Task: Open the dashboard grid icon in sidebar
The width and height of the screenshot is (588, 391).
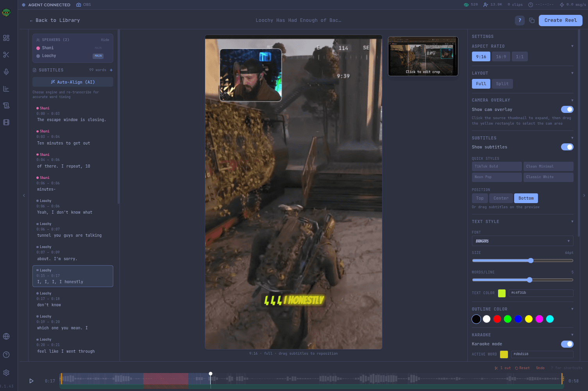Action: pyautogui.click(x=6, y=38)
